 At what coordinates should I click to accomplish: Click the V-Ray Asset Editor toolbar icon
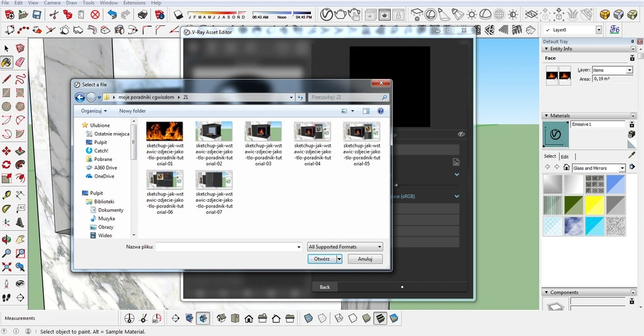(x=326, y=14)
